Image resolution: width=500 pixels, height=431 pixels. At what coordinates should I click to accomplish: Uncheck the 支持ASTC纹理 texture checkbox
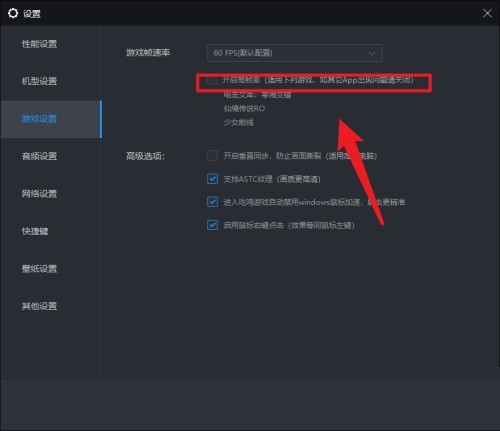pos(212,179)
